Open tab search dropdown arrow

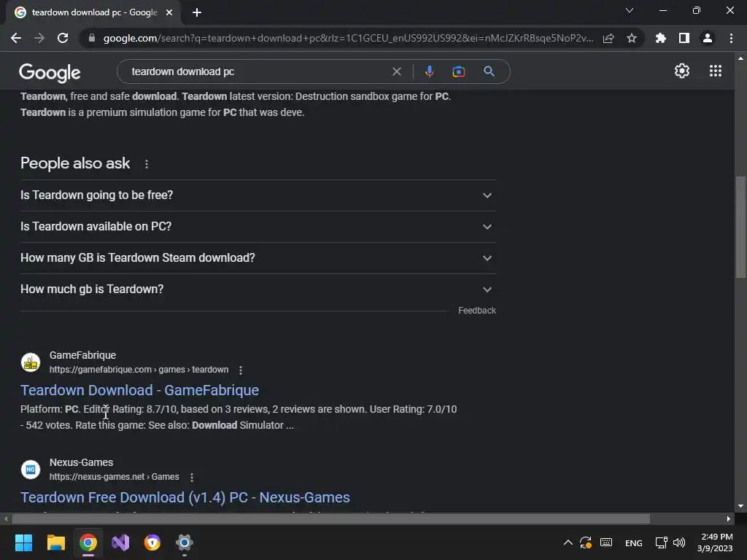(630, 10)
